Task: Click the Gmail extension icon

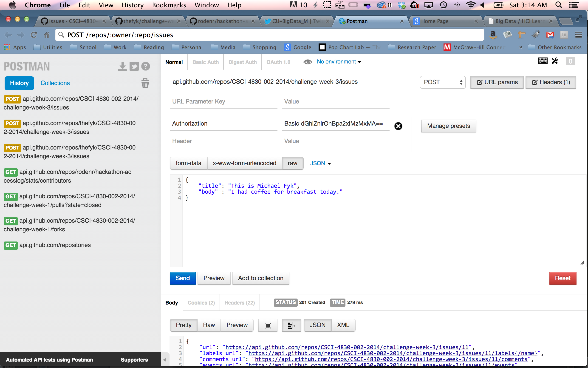Action: (x=550, y=35)
